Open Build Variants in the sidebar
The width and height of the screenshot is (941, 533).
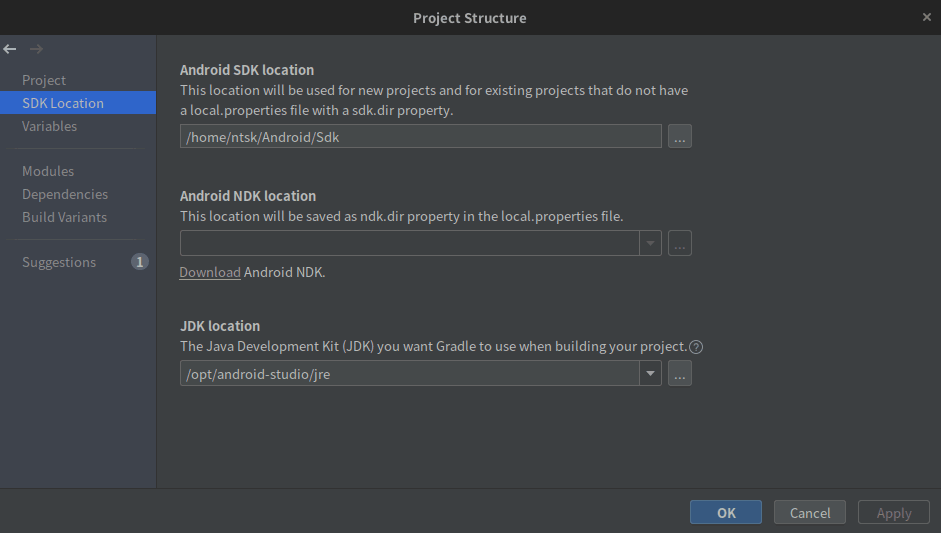64,217
